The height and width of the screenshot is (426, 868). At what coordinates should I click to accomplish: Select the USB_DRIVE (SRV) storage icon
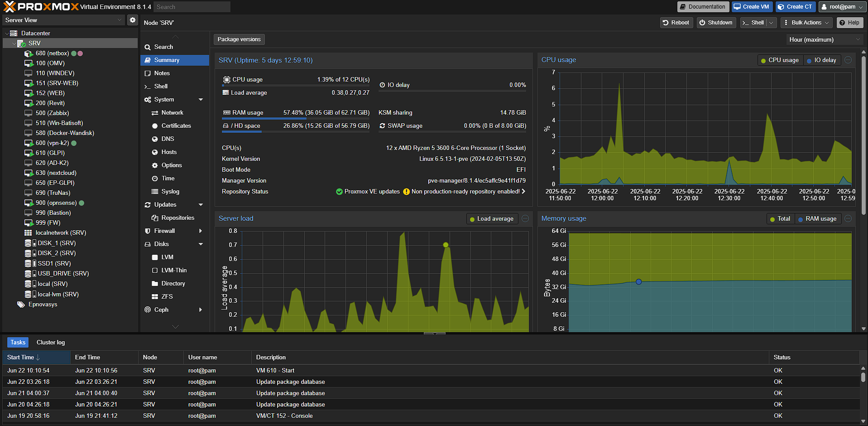[30, 273]
